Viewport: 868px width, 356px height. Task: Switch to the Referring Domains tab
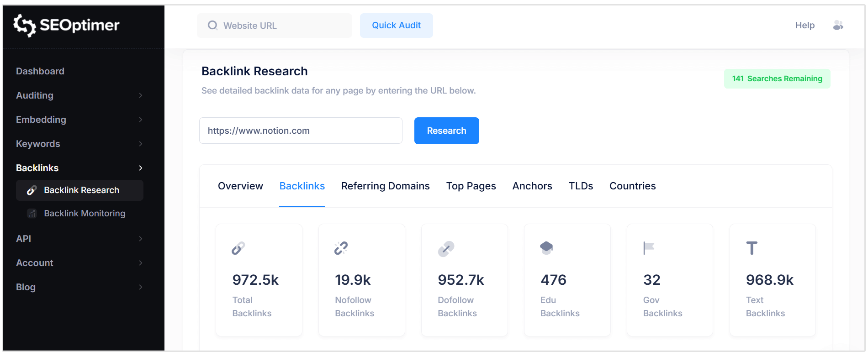pyautogui.click(x=385, y=186)
